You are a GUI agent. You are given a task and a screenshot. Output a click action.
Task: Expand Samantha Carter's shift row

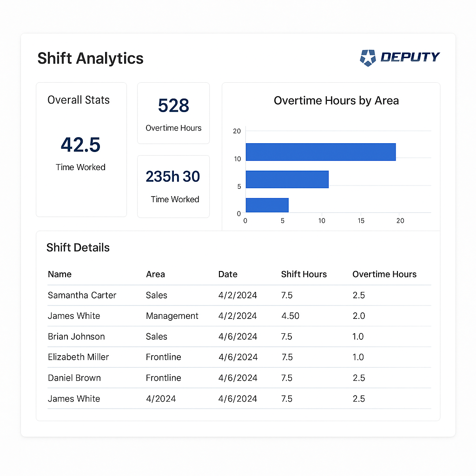82,295
